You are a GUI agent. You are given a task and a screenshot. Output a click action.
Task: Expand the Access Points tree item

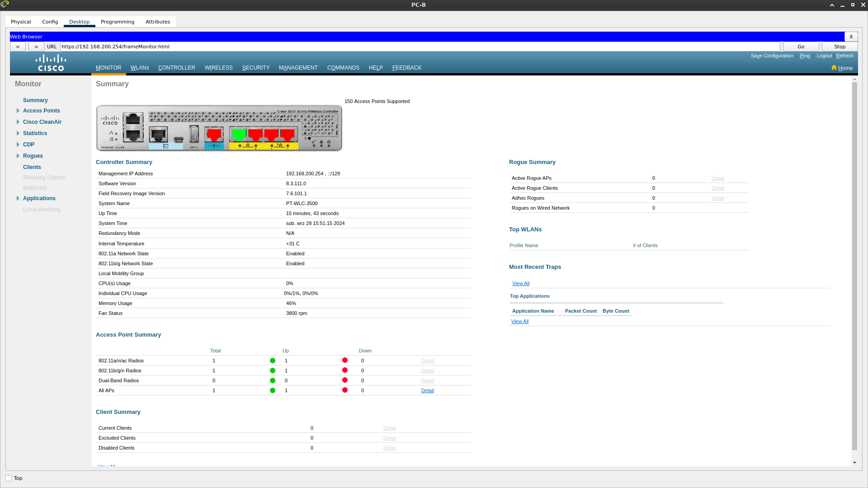point(18,111)
